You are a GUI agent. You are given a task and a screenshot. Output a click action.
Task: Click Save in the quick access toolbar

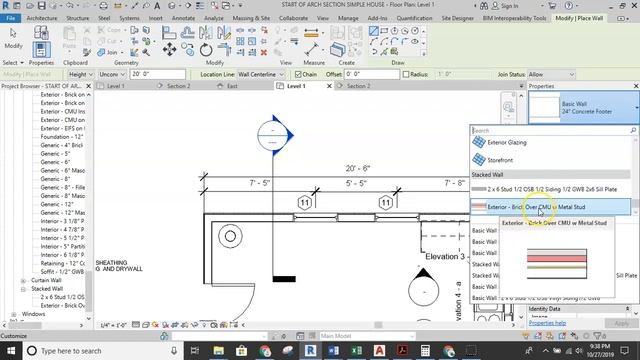42,6
